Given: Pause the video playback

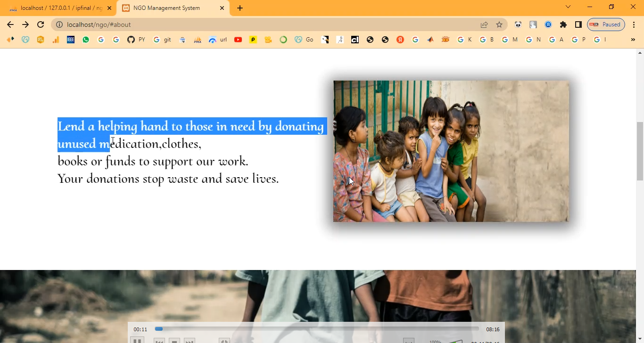Looking at the screenshot, I should tap(137, 340).
